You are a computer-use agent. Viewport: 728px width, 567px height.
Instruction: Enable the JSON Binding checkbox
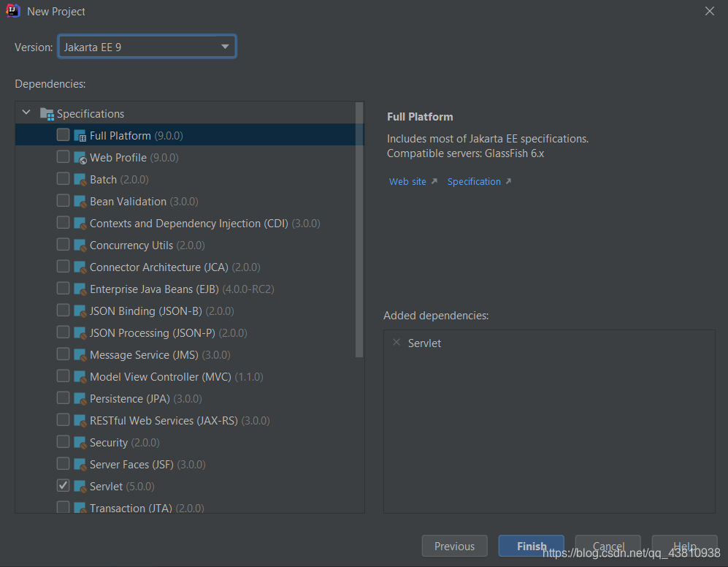tap(63, 310)
